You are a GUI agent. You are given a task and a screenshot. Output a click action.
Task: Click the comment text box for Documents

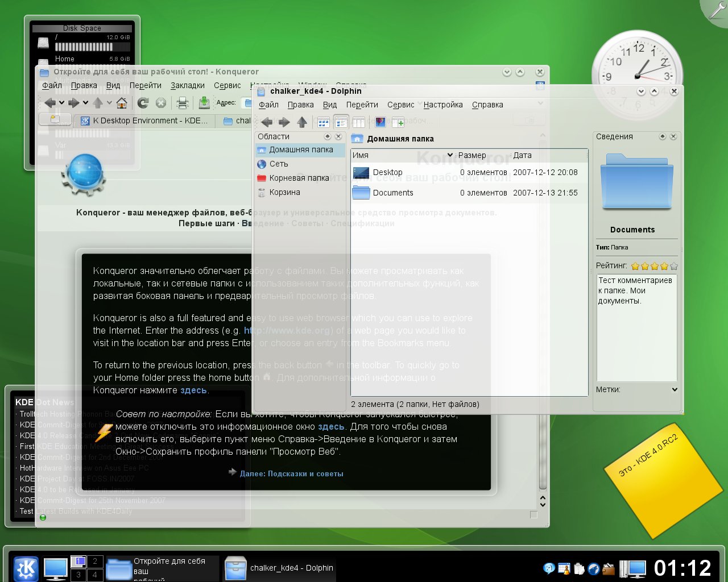point(636,327)
